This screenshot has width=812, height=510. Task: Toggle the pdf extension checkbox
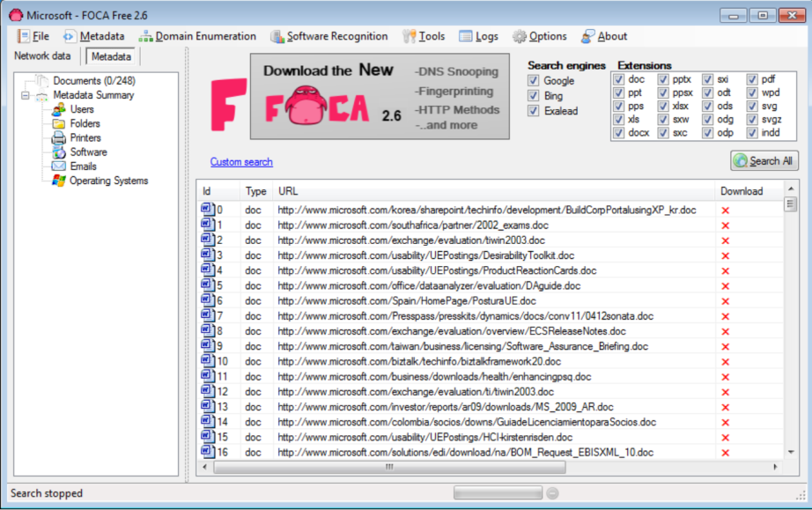pyautogui.click(x=752, y=79)
